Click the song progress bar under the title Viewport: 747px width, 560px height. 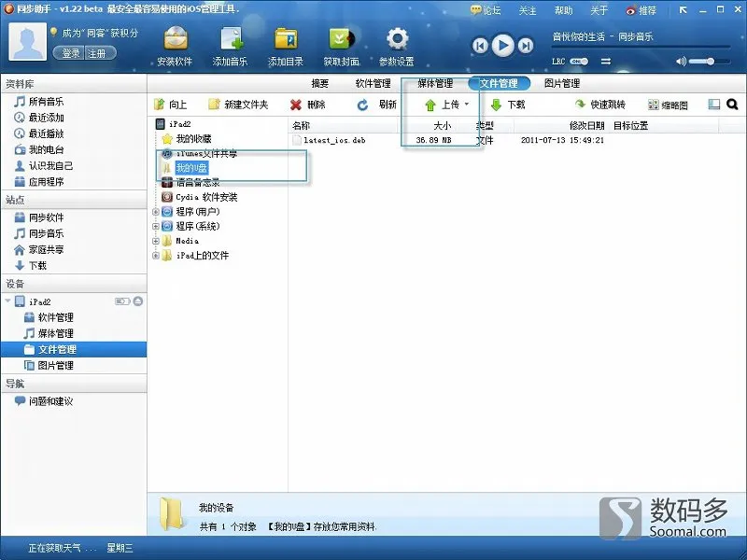641,47
